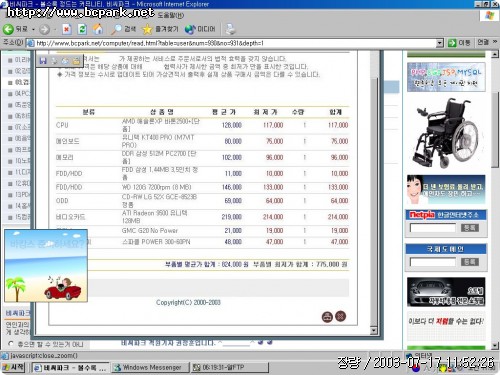The height and width of the screenshot is (375, 500).
Task: Click the 상품명 column header
Action: (162, 112)
